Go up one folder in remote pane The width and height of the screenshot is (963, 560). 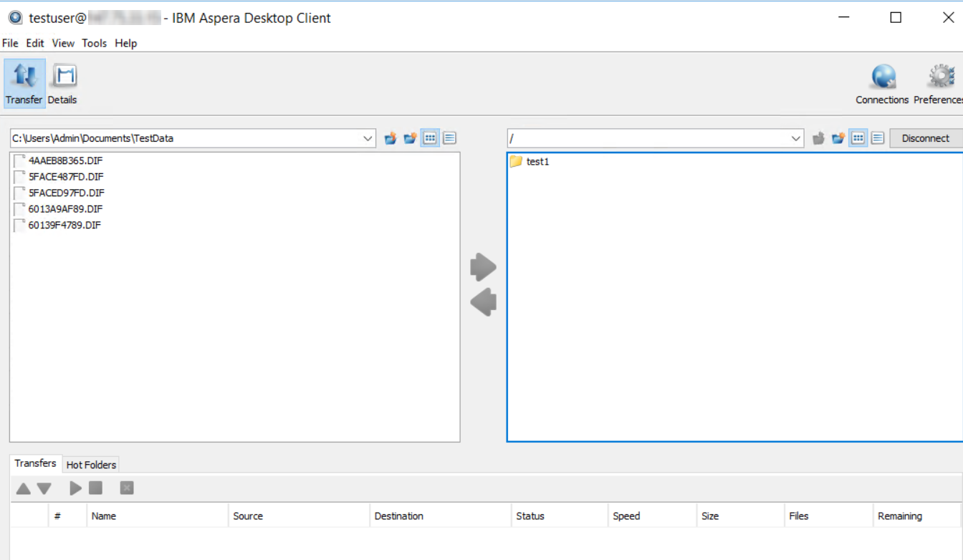tap(819, 138)
